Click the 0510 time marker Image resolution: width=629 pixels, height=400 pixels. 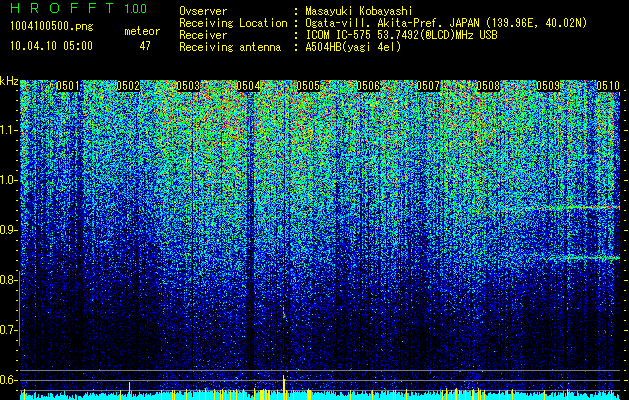tap(608, 86)
